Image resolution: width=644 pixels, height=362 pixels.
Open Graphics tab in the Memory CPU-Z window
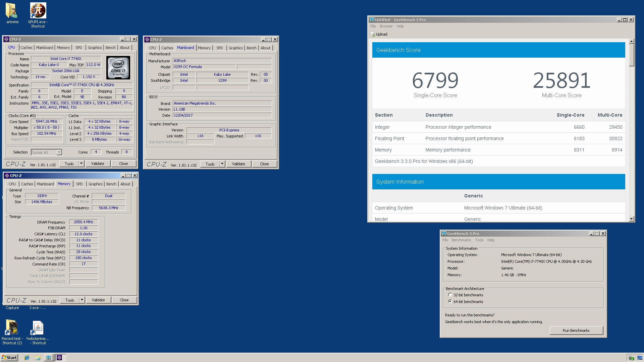coord(96,184)
